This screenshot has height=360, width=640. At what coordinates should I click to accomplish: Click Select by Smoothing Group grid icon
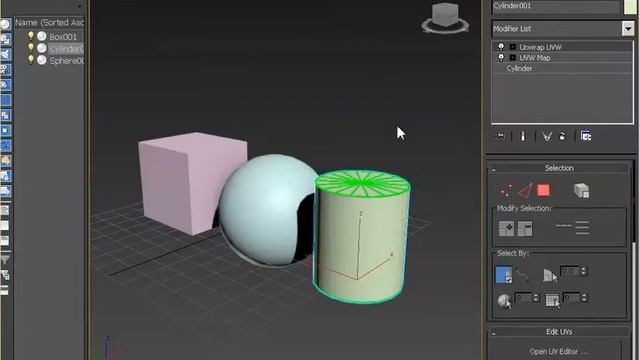click(553, 301)
